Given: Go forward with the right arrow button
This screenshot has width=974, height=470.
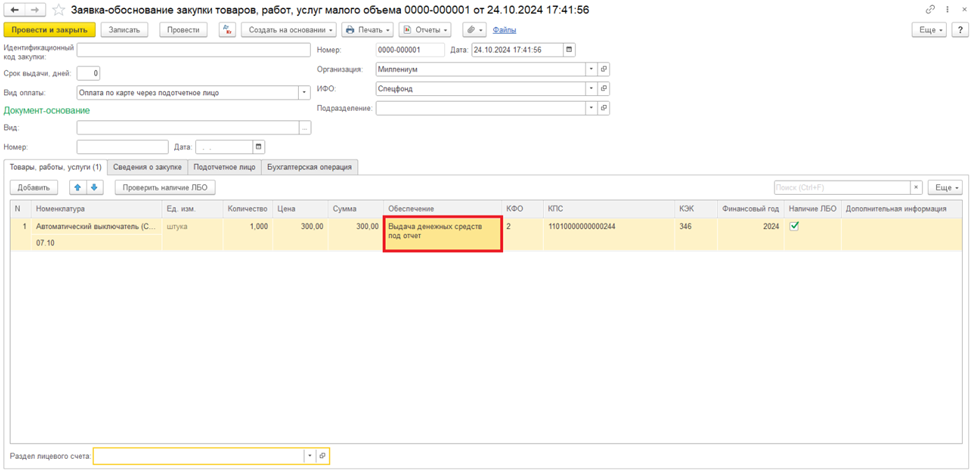Looking at the screenshot, I should coord(35,10).
